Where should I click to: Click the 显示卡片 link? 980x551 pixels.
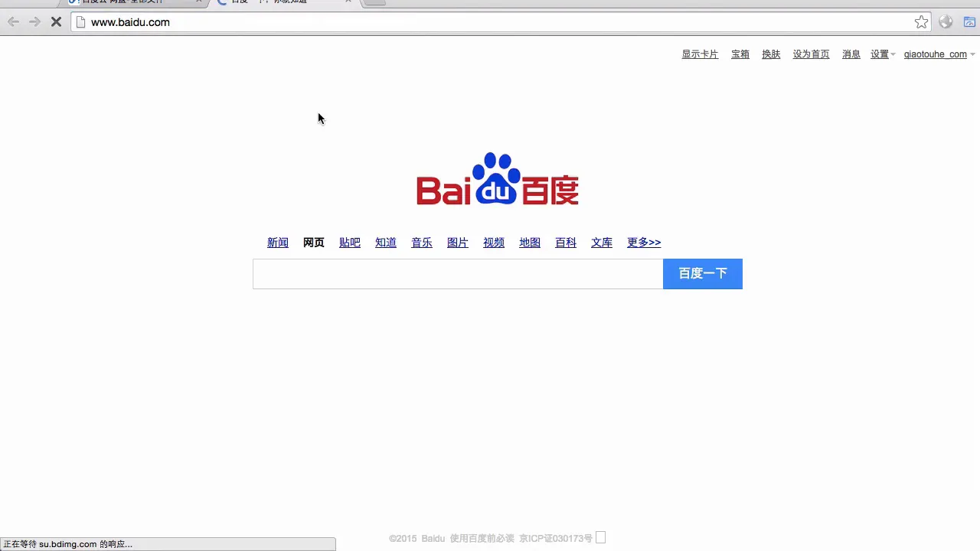click(700, 54)
